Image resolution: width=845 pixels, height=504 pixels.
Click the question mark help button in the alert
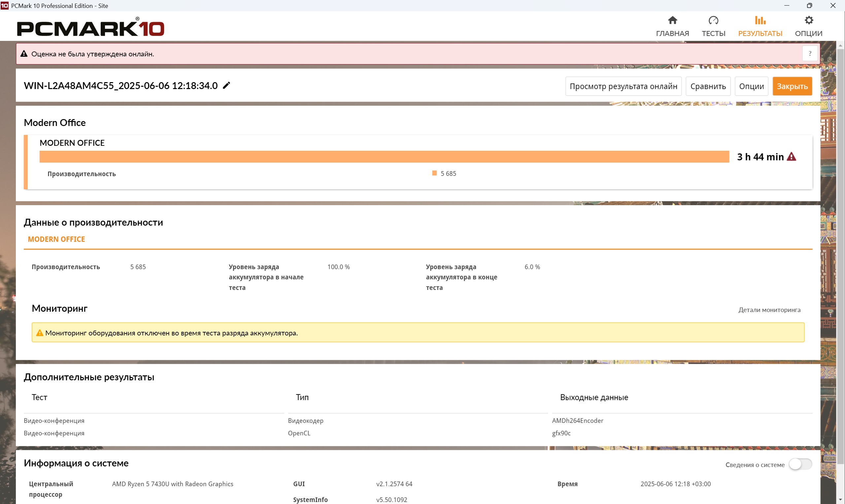(x=810, y=54)
